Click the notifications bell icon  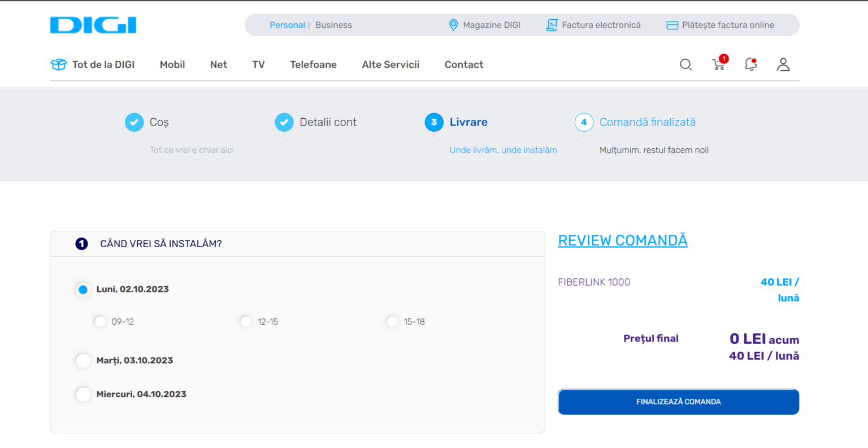(750, 64)
